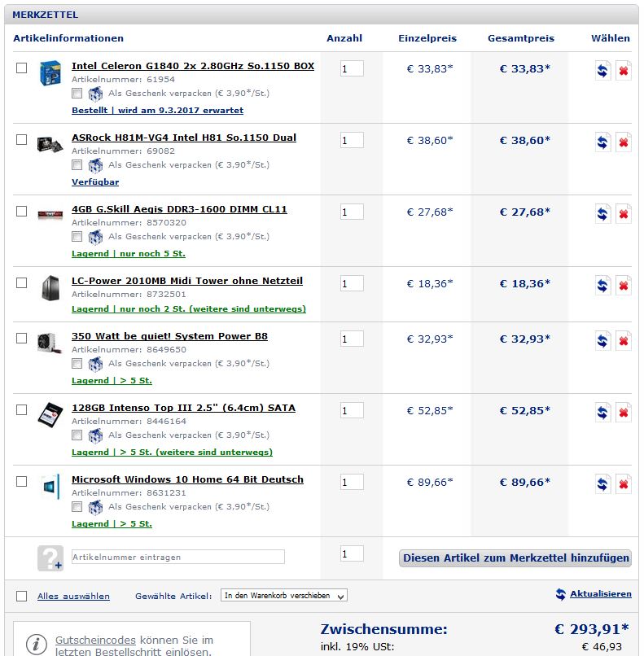Click refresh icon for LC-Power 2010MB row

click(x=602, y=286)
